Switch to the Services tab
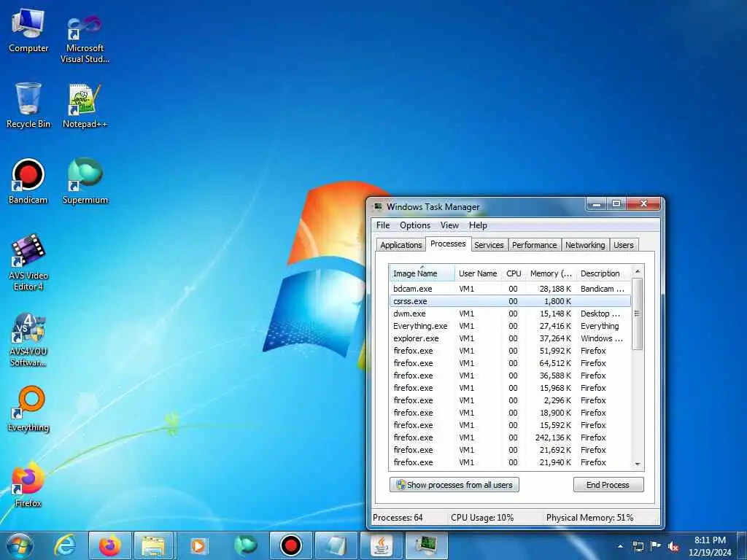This screenshot has width=747, height=560. (x=489, y=245)
